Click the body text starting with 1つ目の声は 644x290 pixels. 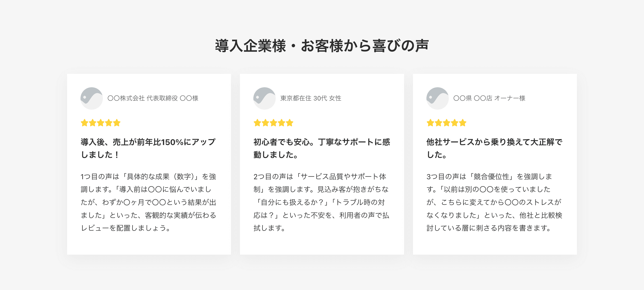pyautogui.click(x=148, y=202)
